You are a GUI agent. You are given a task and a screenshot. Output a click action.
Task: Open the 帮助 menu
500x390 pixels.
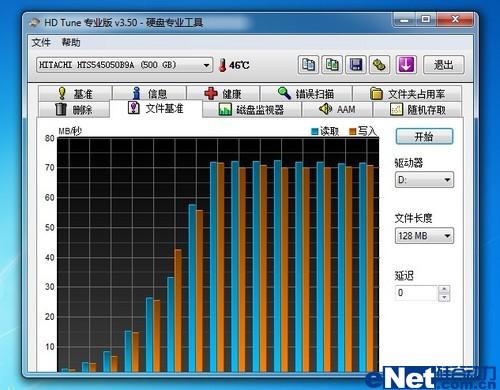pyautogui.click(x=71, y=42)
